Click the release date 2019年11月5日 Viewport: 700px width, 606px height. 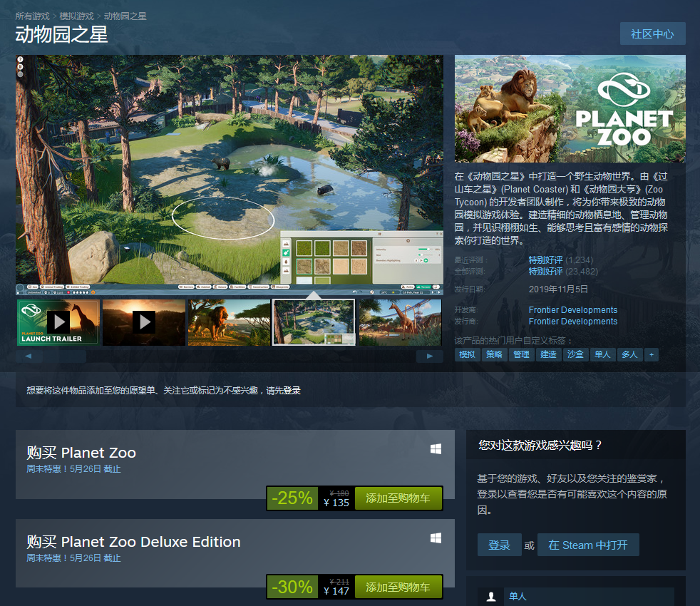pyautogui.click(x=558, y=289)
